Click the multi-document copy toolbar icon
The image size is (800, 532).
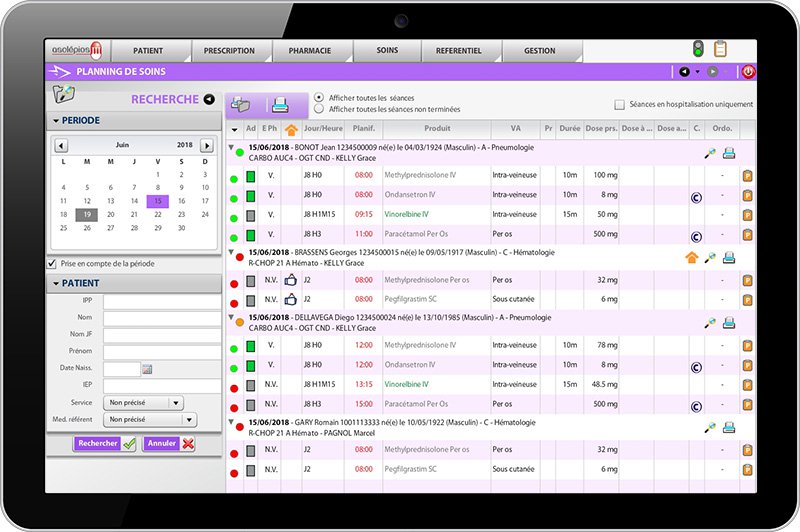click(240, 105)
